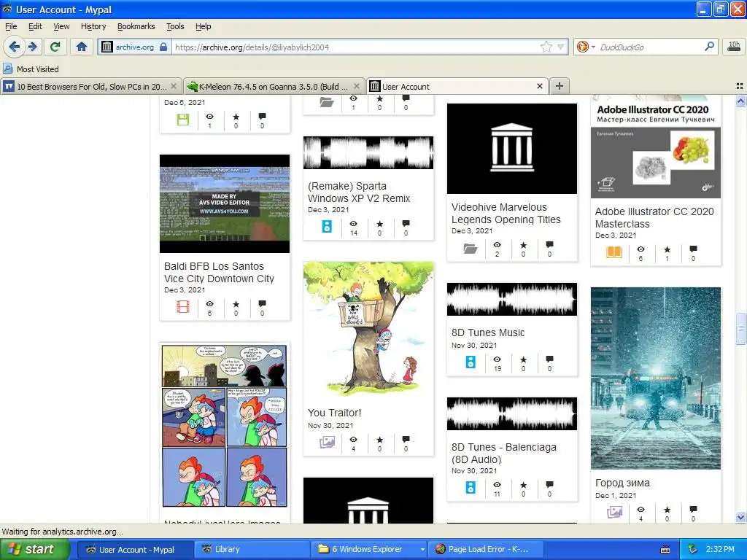Screen dimensions: 747x560
Task: Switch to Page Load Error K-Meleon taskbar button
Action: [485, 550]
